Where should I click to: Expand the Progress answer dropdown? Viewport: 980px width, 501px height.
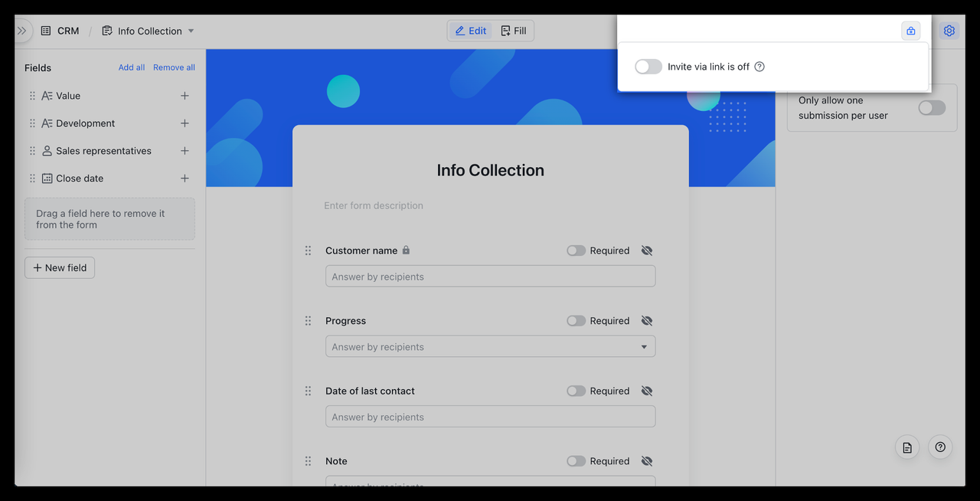(x=643, y=347)
